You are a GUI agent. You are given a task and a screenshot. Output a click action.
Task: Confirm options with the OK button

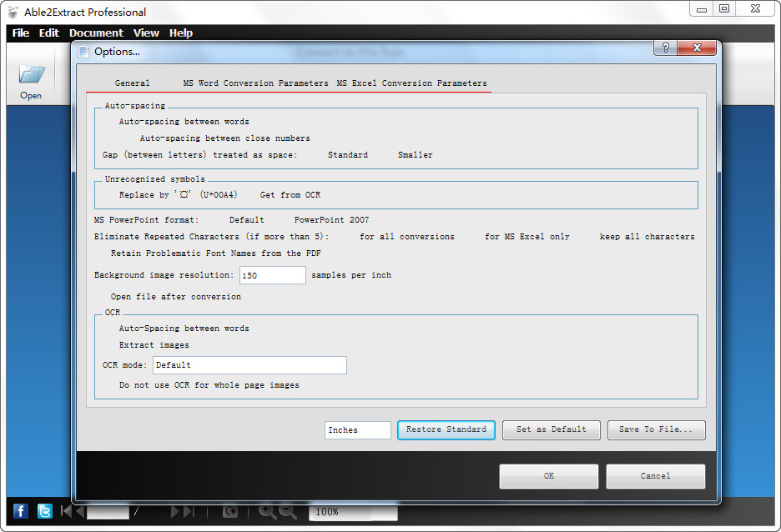tap(548, 476)
